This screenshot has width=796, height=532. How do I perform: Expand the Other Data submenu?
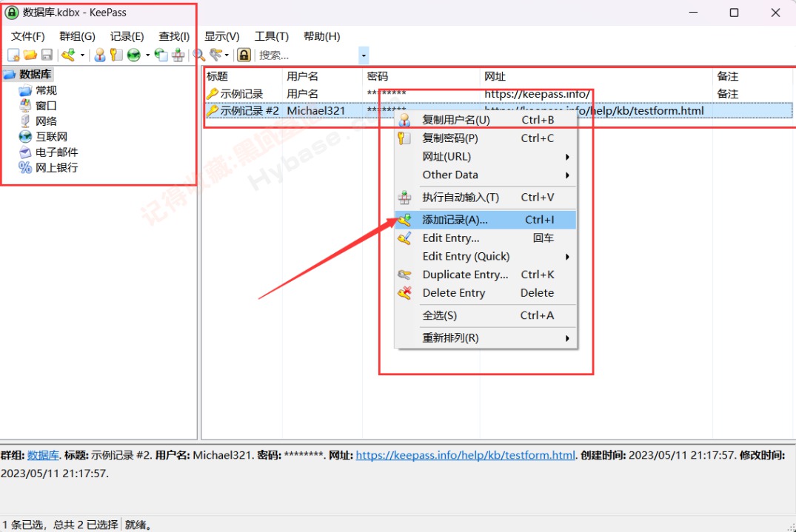click(x=485, y=175)
